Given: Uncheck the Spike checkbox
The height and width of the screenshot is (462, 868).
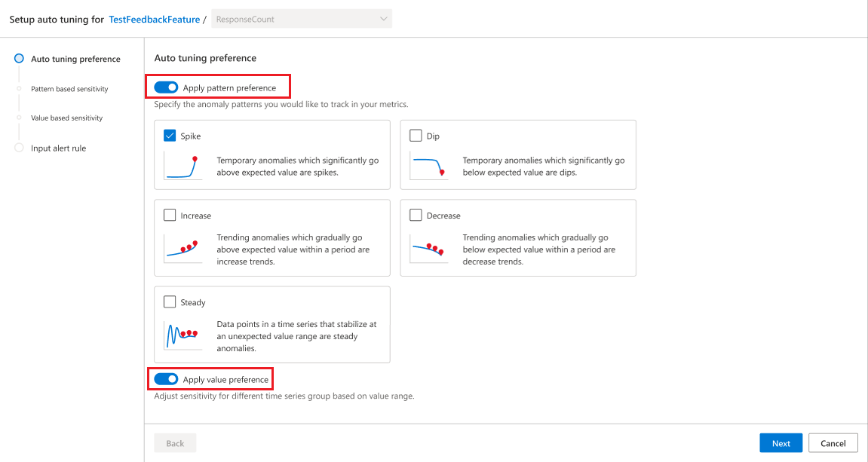Looking at the screenshot, I should 170,136.
